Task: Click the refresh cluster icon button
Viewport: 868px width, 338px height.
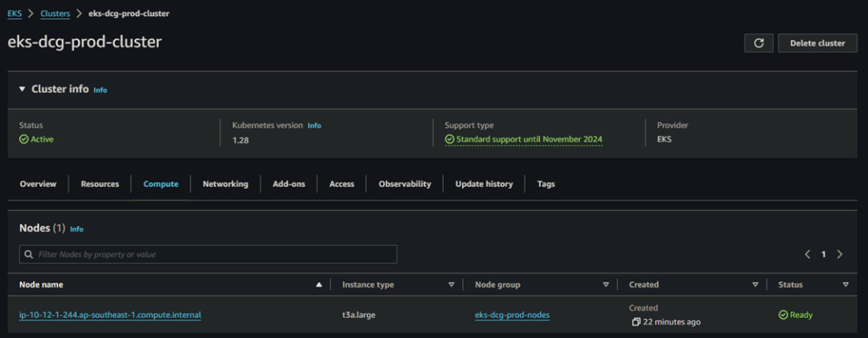Action: (759, 43)
